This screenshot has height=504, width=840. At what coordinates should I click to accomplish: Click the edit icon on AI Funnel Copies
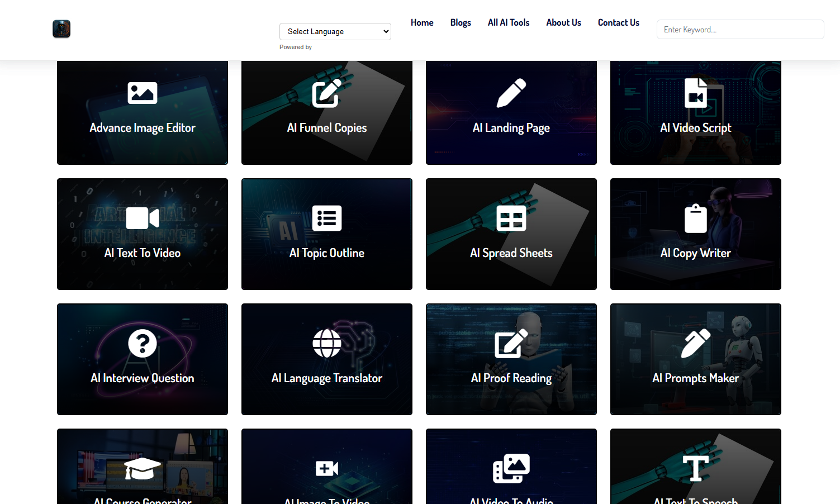point(326,93)
